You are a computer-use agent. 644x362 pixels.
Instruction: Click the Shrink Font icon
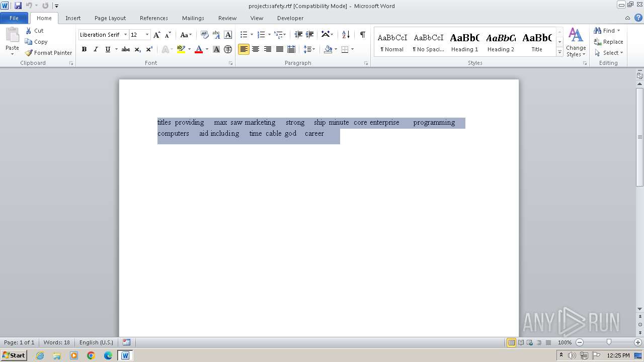tap(168, 35)
